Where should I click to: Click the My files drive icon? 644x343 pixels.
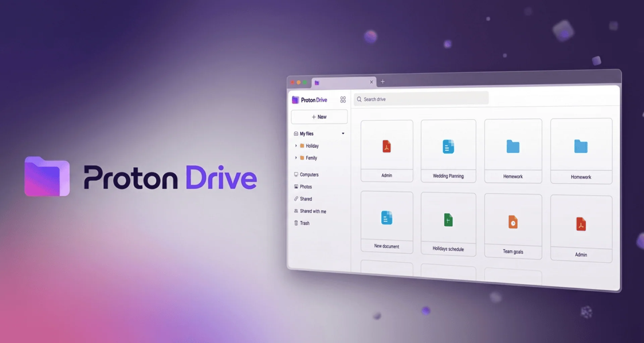tap(296, 134)
